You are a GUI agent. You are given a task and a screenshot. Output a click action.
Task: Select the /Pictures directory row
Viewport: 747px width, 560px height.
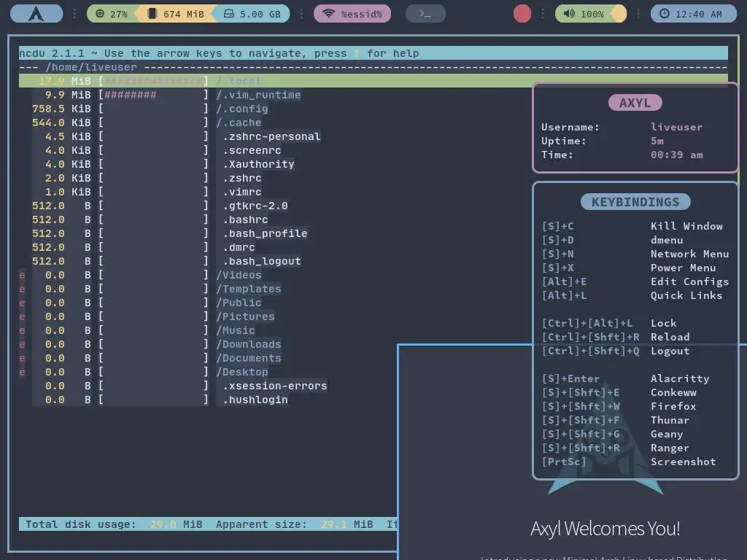pos(147,316)
